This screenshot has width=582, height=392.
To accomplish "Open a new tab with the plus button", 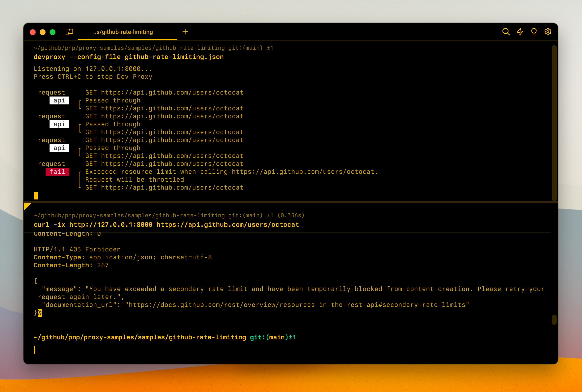I will point(185,32).
